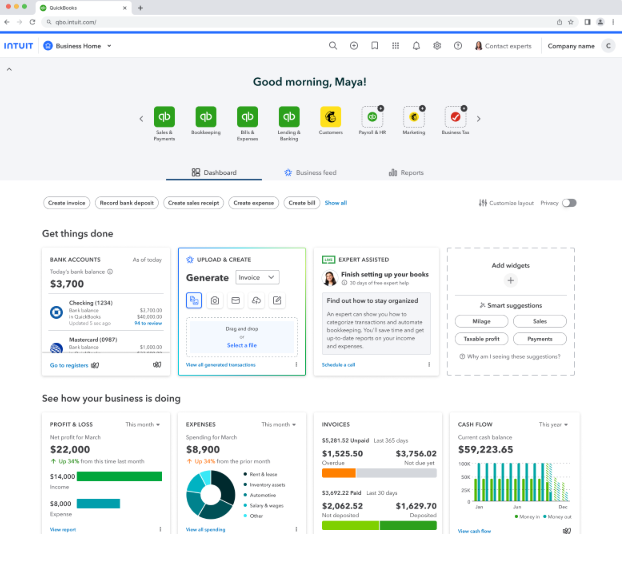The height and width of the screenshot is (567, 627).
Task: Toggle the Privacy switch
Action: 569,203
